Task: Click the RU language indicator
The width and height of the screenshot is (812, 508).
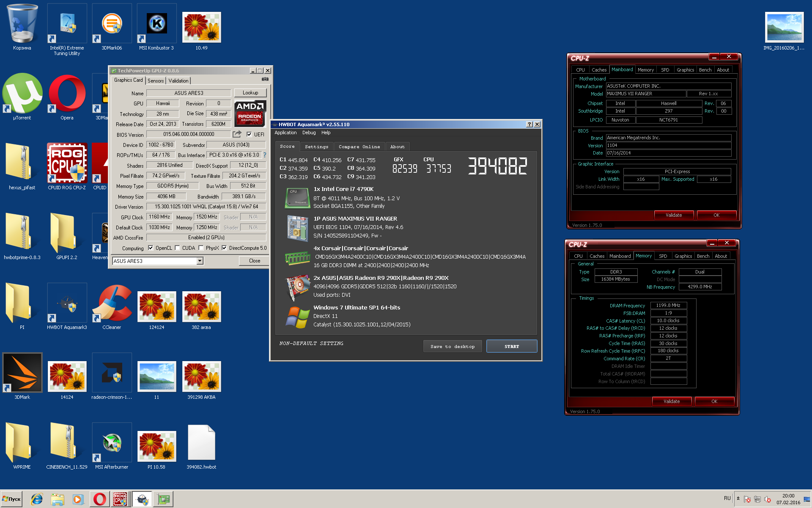Action: pyautogui.click(x=727, y=498)
